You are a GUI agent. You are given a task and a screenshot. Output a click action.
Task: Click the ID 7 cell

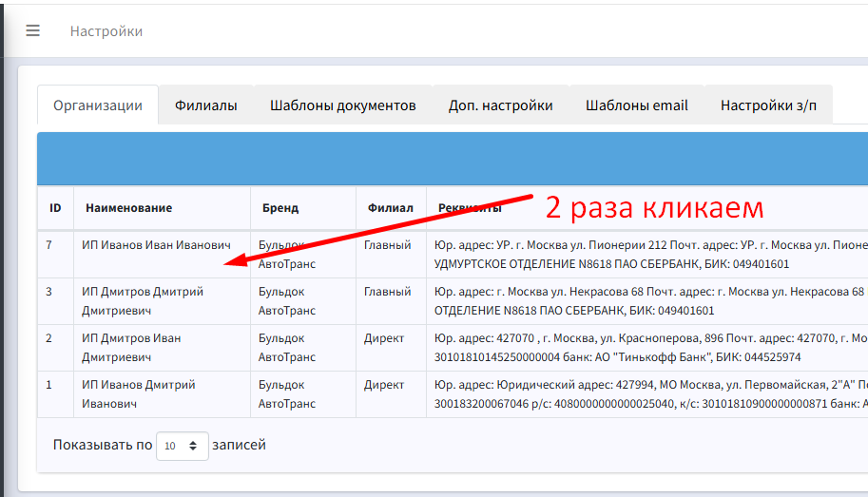click(49, 245)
